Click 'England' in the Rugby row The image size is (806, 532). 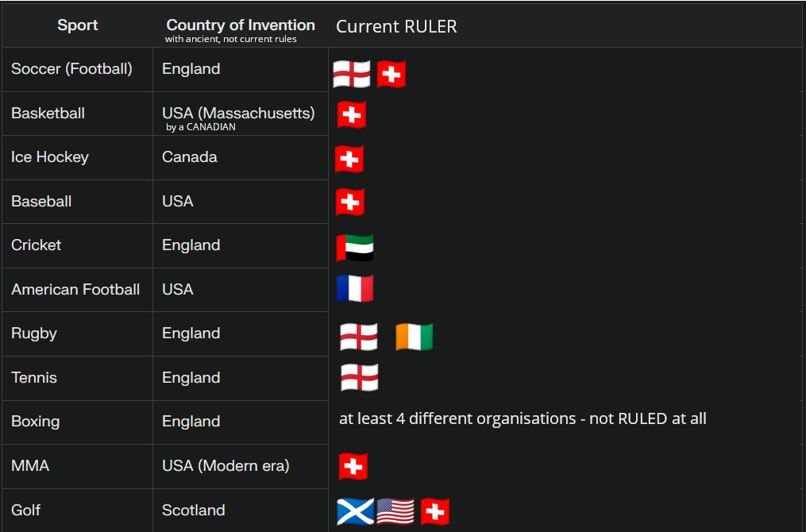pos(191,333)
